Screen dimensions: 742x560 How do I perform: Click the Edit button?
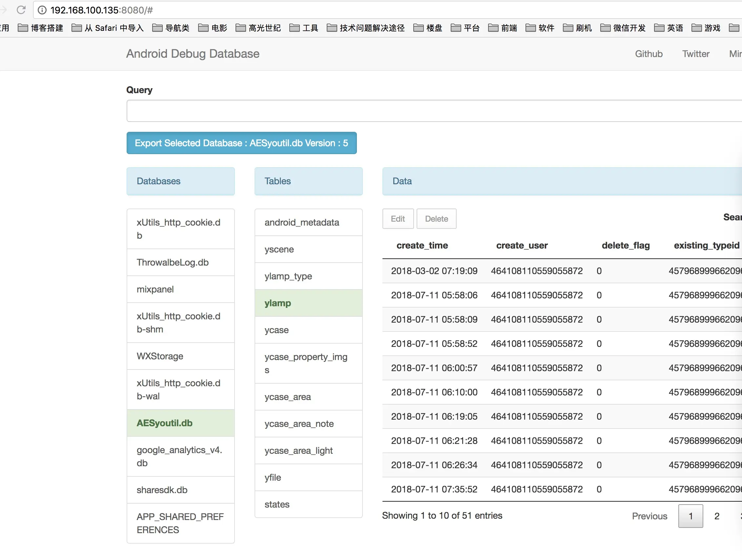pyautogui.click(x=398, y=219)
